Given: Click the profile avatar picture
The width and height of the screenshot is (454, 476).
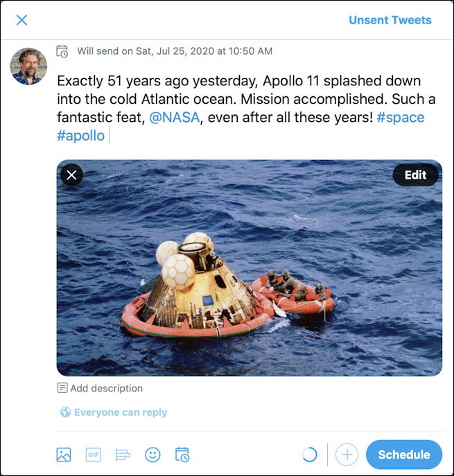Looking at the screenshot, I should [x=29, y=66].
